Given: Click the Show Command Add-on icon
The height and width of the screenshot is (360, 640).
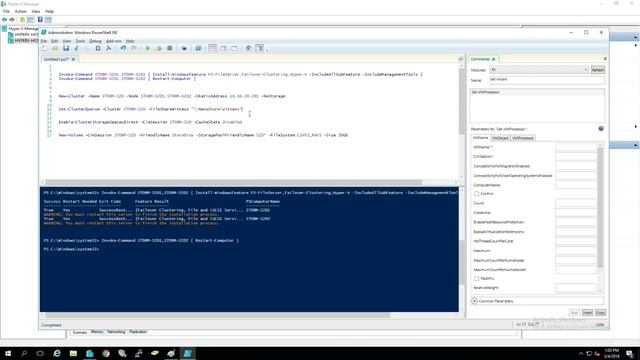Looking at the screenshot, I should tap(260, 48).
